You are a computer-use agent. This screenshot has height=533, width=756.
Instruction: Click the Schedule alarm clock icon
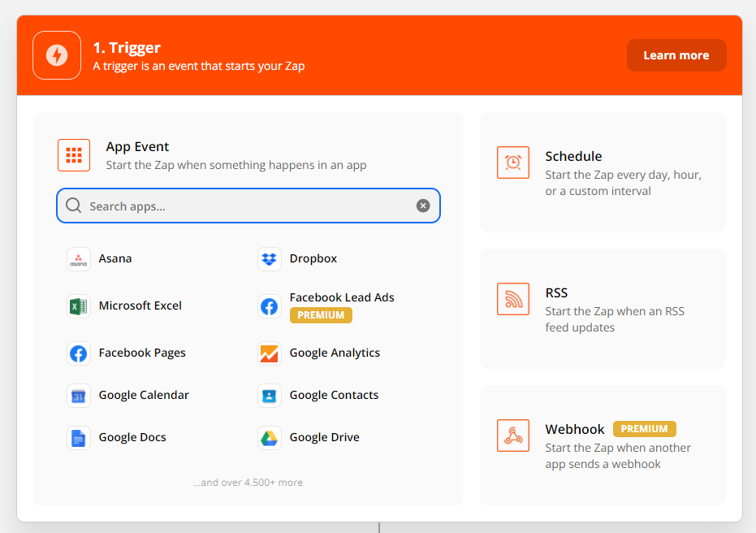click(x=513, y=162)
